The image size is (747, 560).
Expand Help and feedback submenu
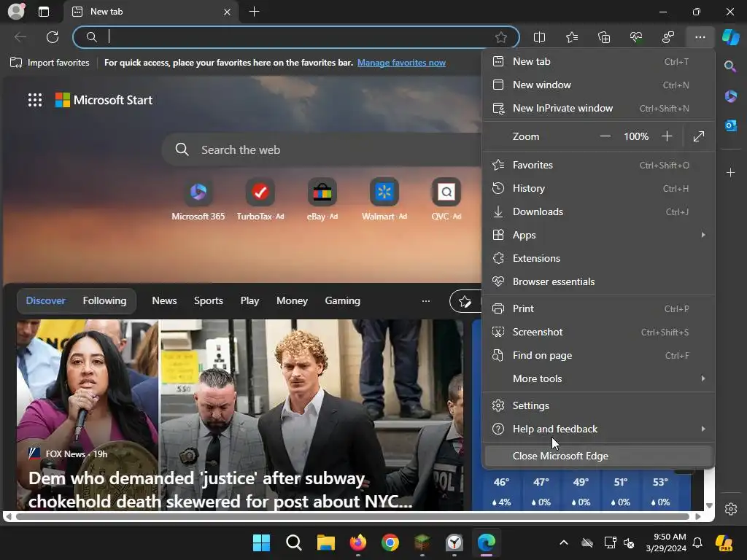pyautogui.click(x=598, y=429)
